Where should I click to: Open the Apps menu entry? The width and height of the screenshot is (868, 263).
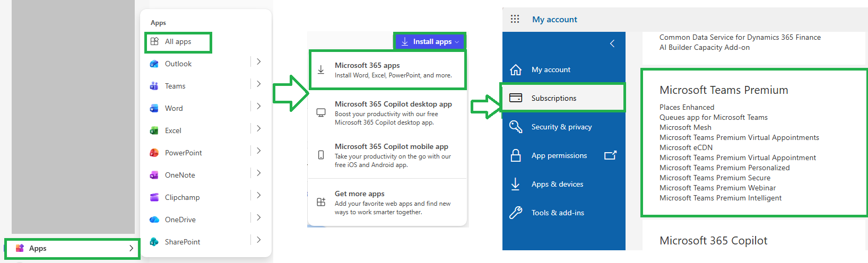[x=73, y=248]
